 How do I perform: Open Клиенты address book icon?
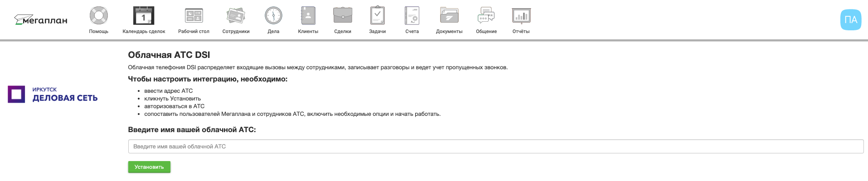coord(308,15)
